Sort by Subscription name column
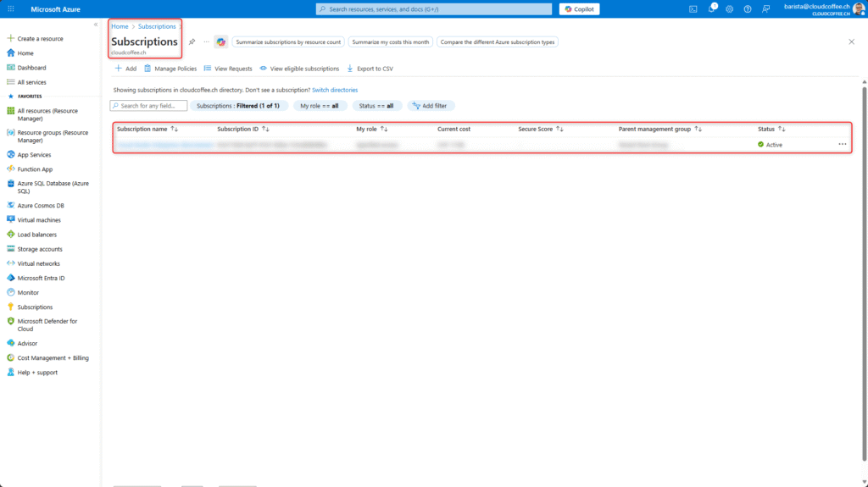The height and width of the screenshot is (487, 868). coord(147,129)
